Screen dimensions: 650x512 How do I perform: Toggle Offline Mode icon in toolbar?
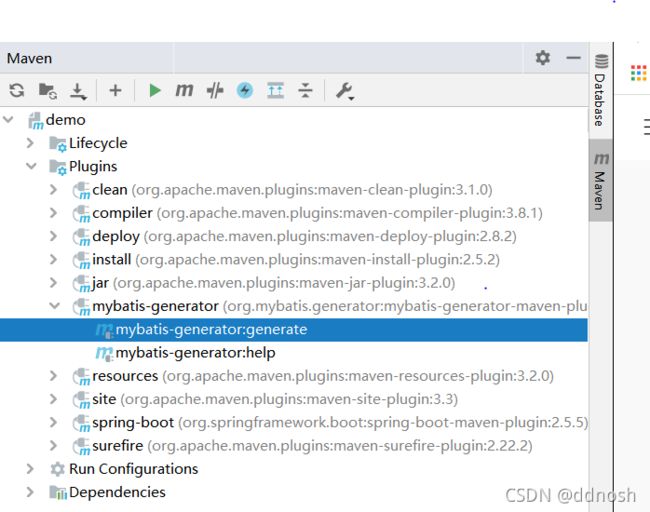(215, 90)
